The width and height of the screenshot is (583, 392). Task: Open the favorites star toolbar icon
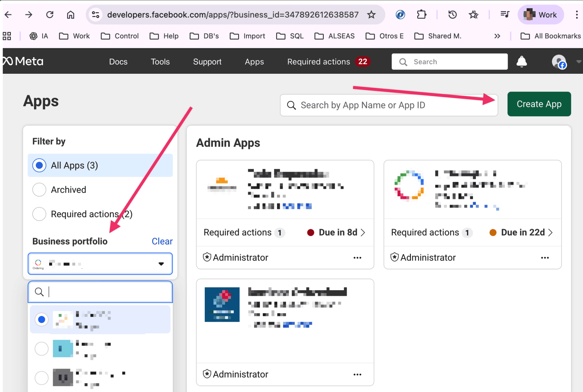click(x=474, y=14)
